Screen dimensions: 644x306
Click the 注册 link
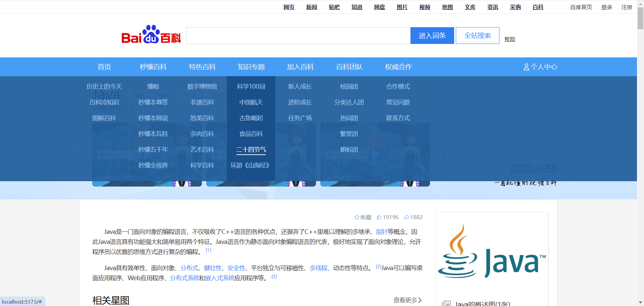pos(627,7)
